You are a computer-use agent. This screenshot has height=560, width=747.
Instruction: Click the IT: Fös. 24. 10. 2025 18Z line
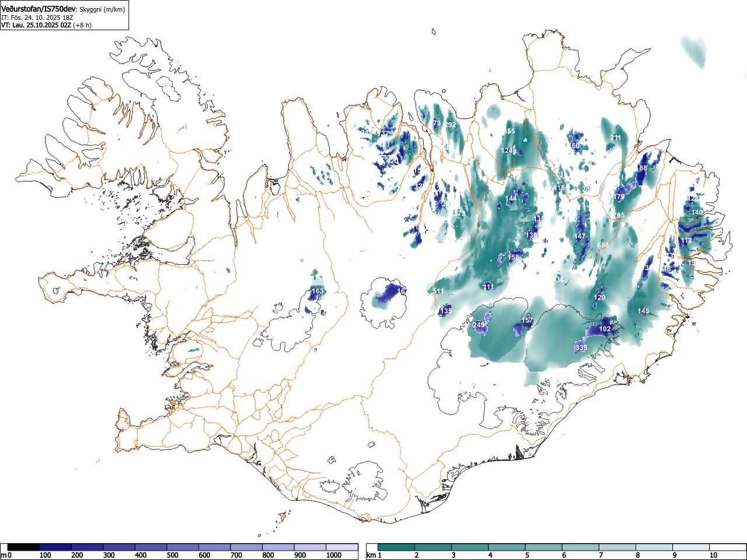37,17
